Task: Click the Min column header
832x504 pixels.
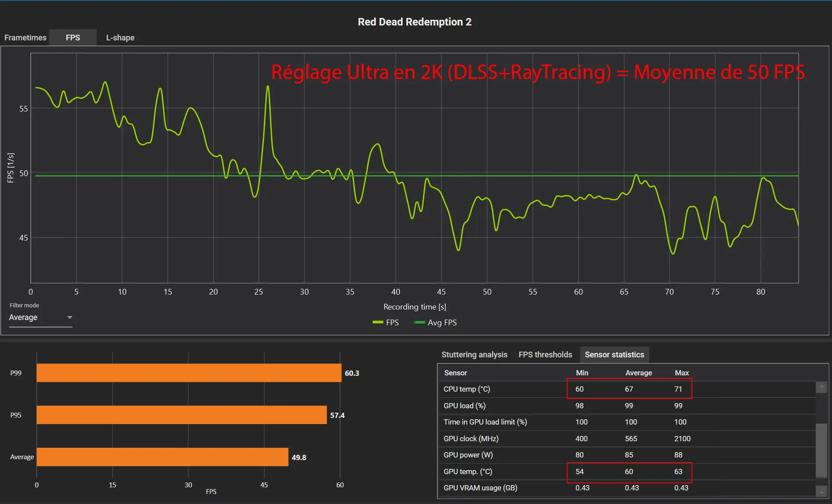Action: point(582,373)
